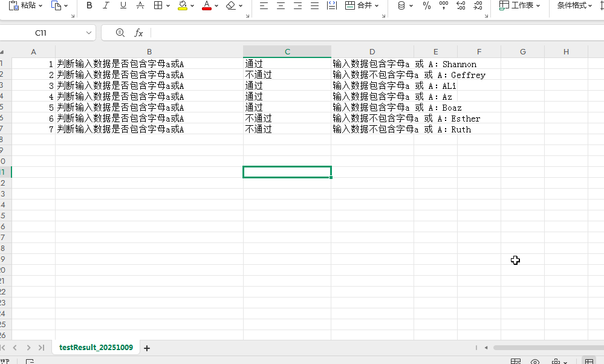This screenshot has height=364, width=604.
Task: Toggle Underline formatting
Action: 123,5
